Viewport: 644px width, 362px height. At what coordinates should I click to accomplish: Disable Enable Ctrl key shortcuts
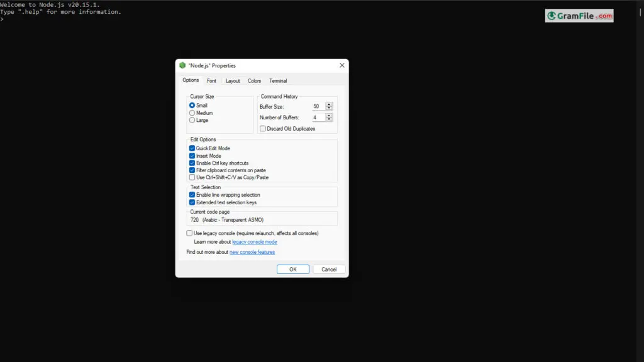coord(192,163)
